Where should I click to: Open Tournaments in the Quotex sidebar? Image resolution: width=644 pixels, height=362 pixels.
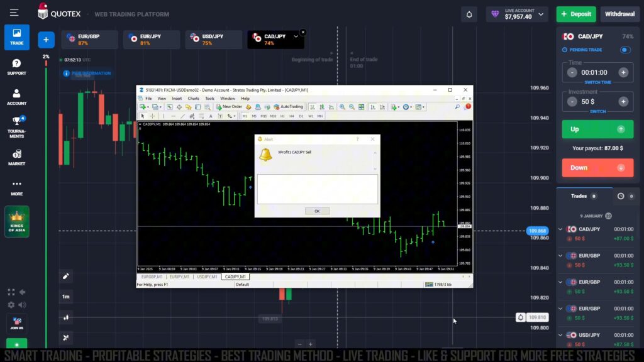click(16, 127)
